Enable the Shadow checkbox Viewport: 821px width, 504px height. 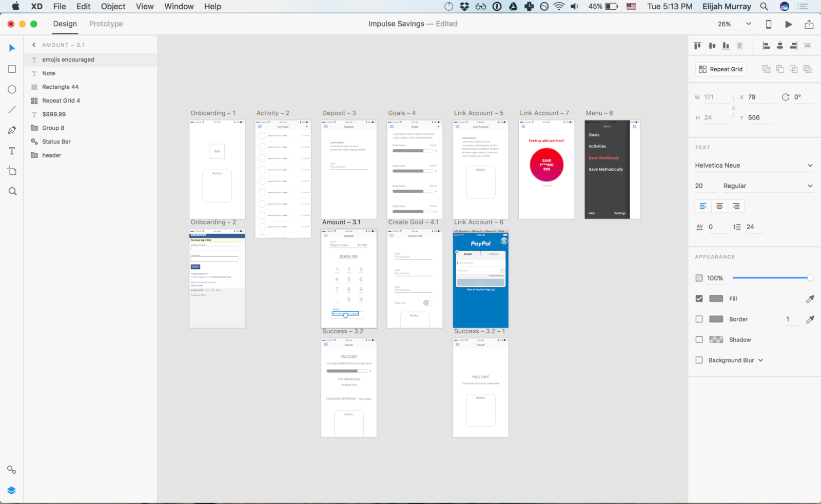pos(699,339)
